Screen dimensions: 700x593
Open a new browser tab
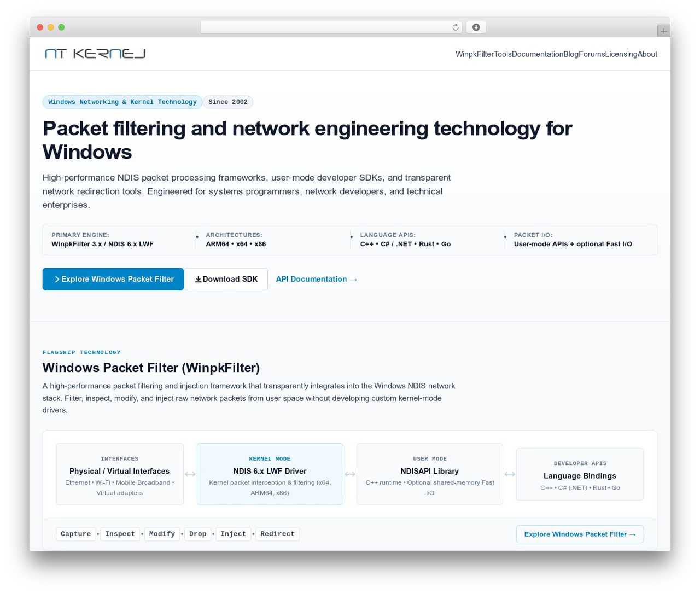(664, 31)
